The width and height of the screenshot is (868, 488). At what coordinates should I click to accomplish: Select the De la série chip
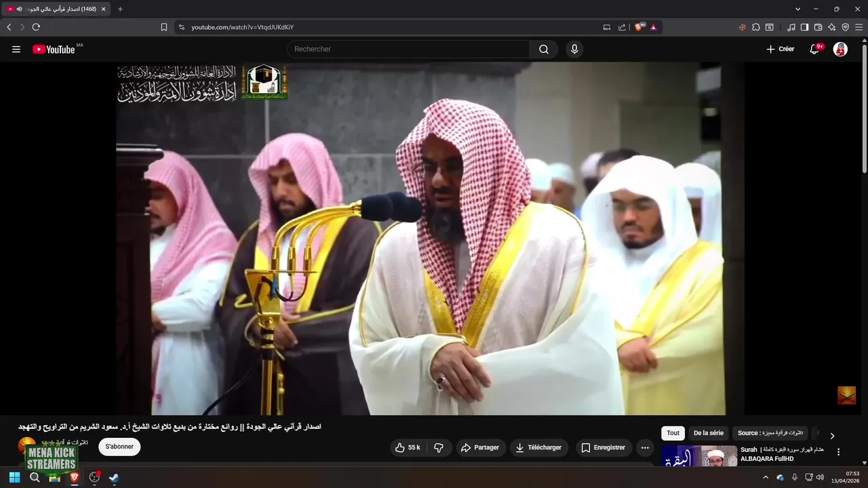[708, 433]
